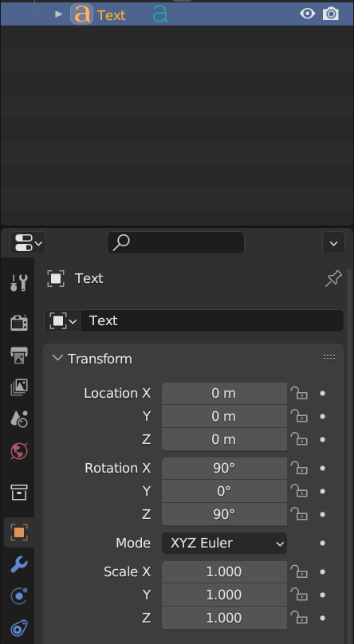Open the World properties tab
This screenshot has height=644, width=354.
tap(19, 451)
